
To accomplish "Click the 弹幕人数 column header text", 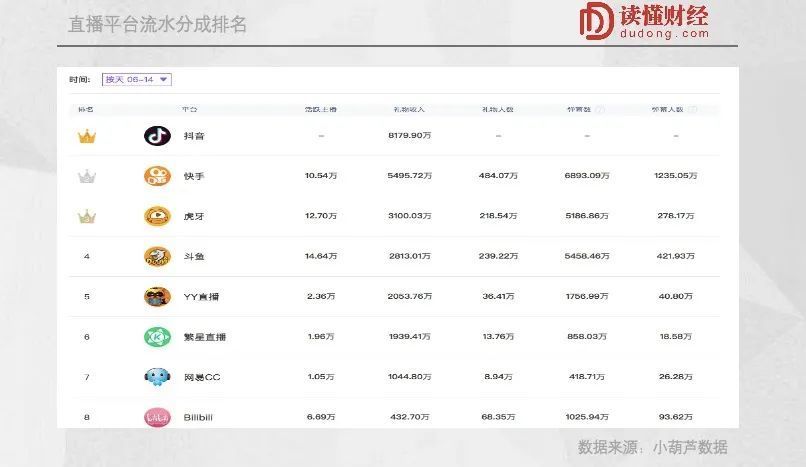I will click(x=668, y=109).
